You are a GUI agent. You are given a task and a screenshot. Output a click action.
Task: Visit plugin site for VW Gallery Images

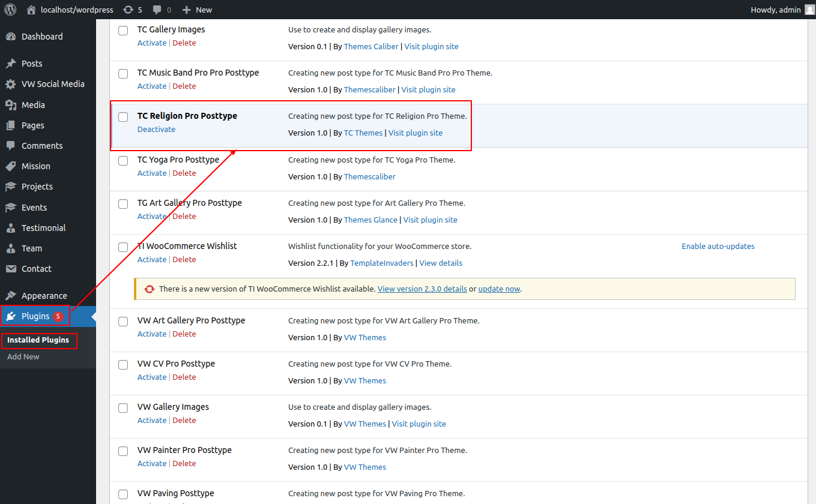419,424
